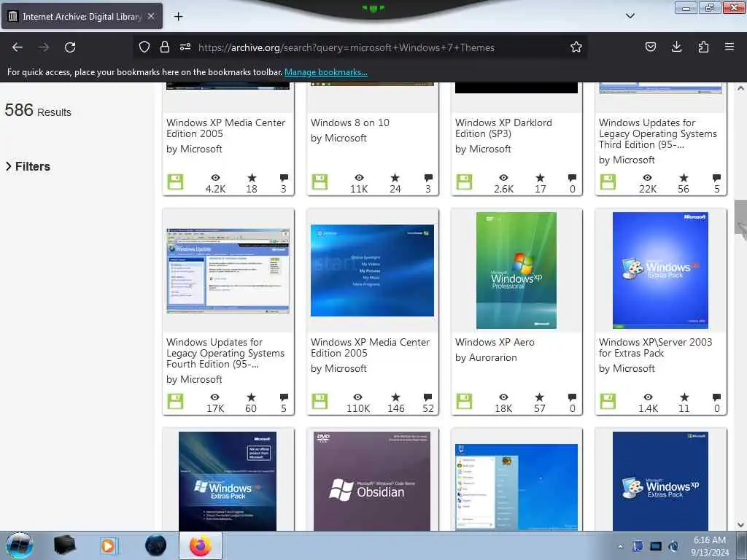
Task: Click software floppy icon on Windows XP Aero card
Action: (464, 401)
